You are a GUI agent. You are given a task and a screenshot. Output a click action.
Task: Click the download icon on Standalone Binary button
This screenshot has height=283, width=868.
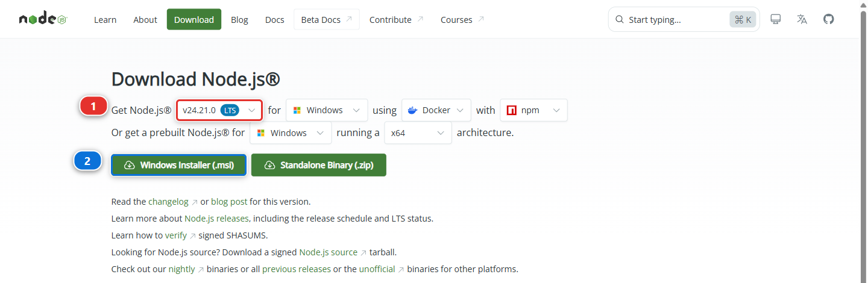point(269,165)
